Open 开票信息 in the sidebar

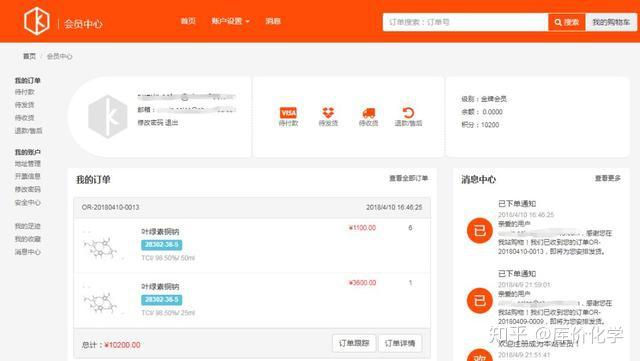(28, 176)
